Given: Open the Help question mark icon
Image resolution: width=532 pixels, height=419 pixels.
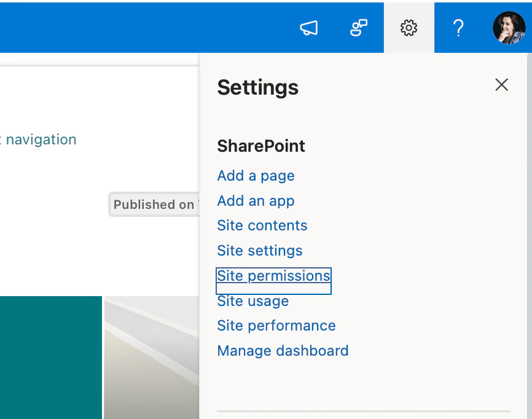Looking at the screenshot, I should (458, 28).
